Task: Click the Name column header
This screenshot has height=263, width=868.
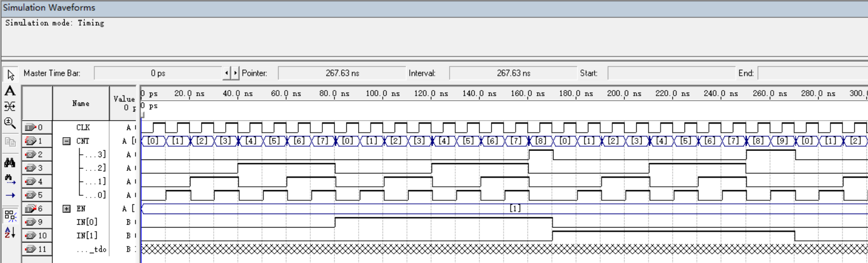Action: click(81, 104)
